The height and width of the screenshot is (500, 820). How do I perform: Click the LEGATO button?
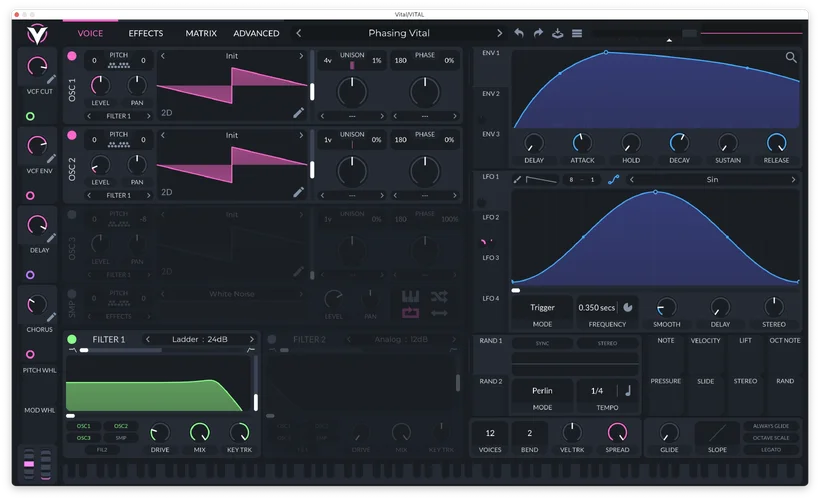click(771, 449)
